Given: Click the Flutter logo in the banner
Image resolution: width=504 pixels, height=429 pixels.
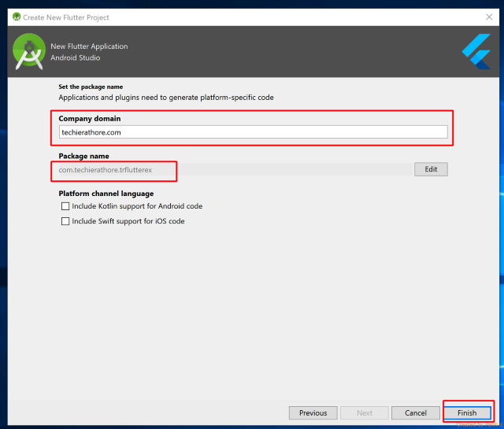Looking at the screenshot, I should pyautogui.click(x=476, y=52).
